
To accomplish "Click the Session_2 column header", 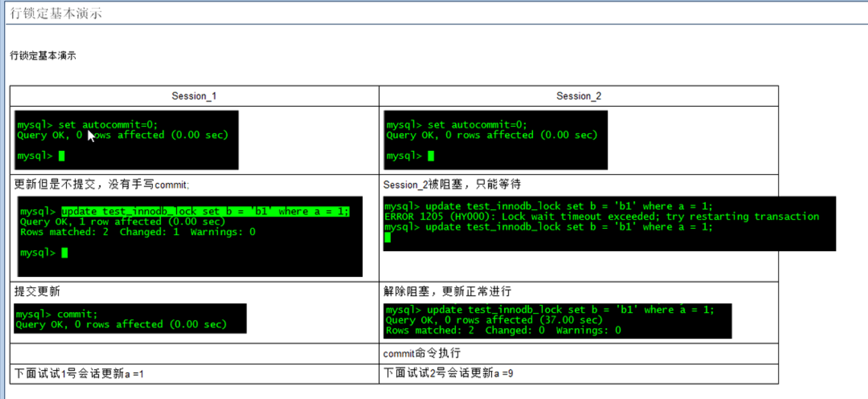I will tap(579, 96).
